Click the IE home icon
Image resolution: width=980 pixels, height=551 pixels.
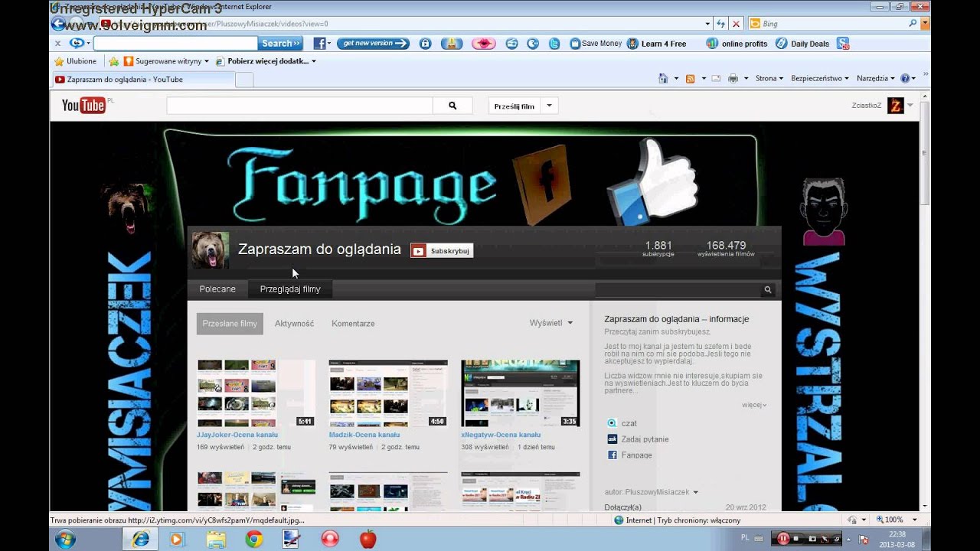(x=663, y=78)
